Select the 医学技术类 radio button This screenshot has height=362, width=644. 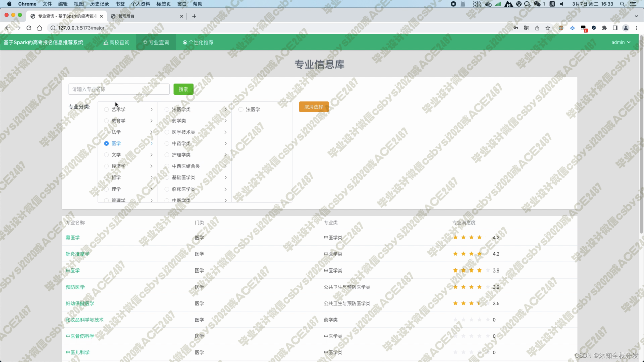click(167, 132)
